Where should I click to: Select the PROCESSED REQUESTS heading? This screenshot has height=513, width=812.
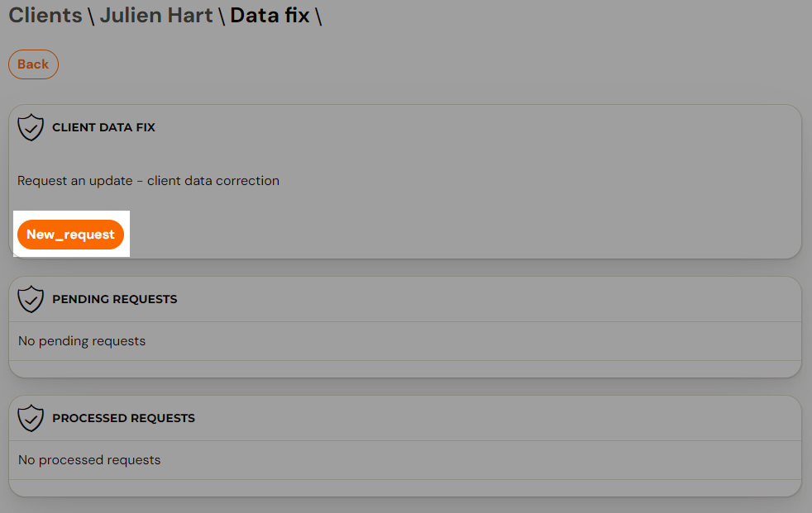(123, 418)
